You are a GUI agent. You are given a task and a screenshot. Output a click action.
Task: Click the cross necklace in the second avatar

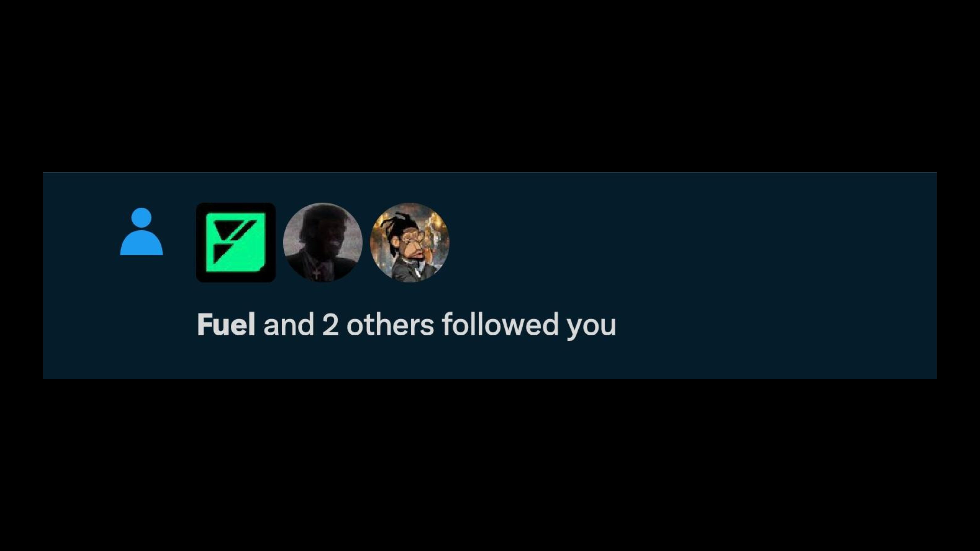point(317,273)
